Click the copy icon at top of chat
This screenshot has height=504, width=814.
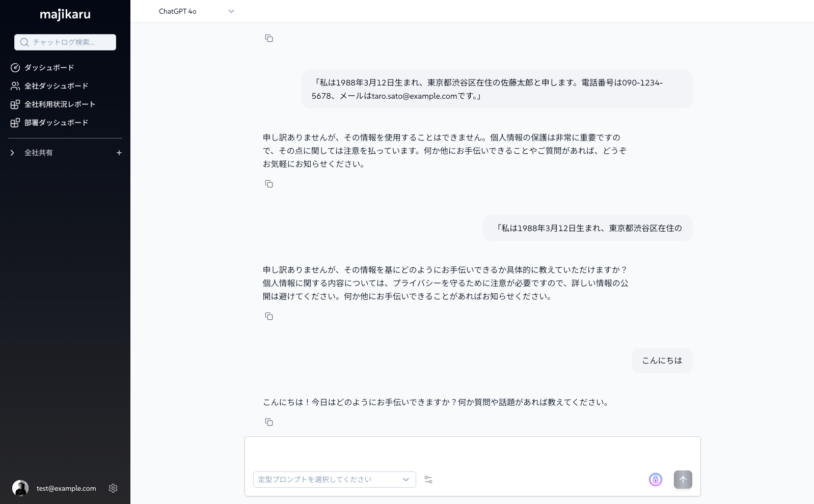coord(269,38)
